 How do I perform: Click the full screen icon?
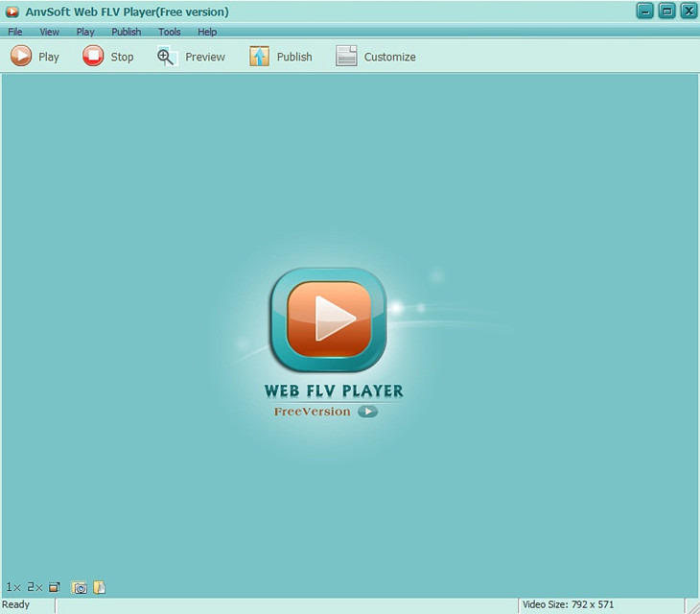55,587
